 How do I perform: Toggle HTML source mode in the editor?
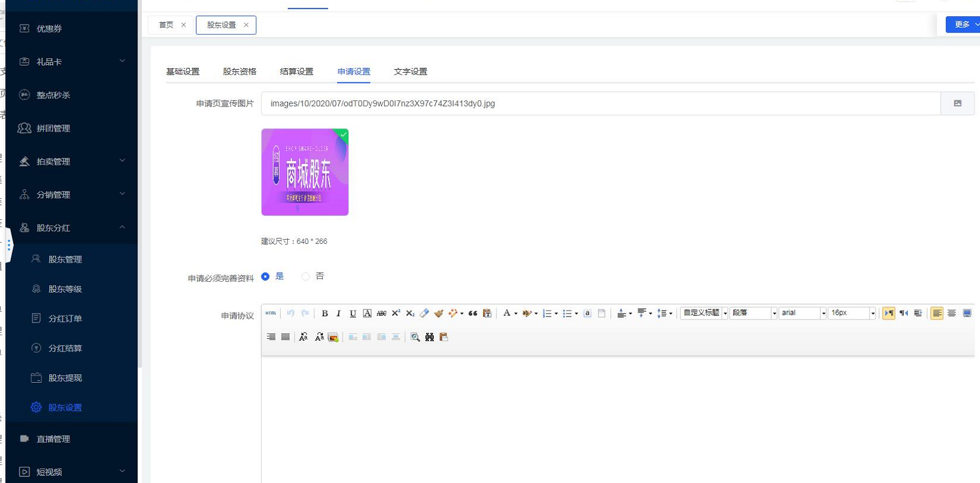tap(271, 313)
